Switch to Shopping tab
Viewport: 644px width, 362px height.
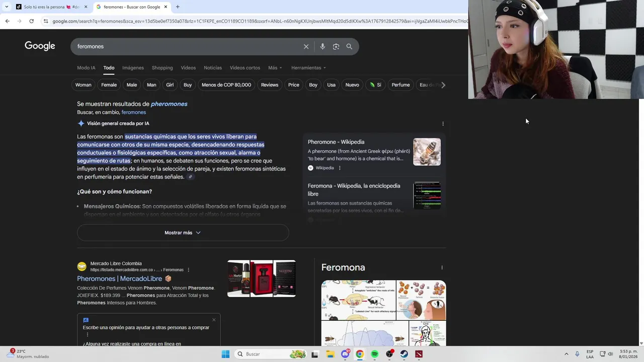click(x=162, y=68)
